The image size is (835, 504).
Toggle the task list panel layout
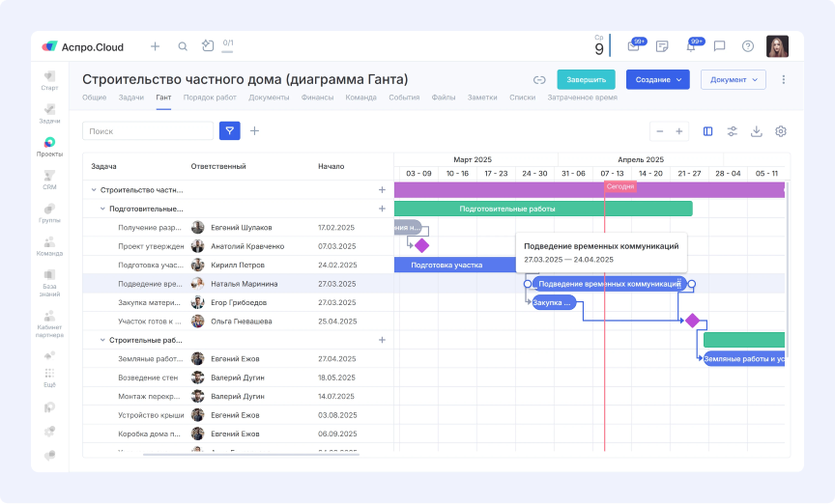pos(708,131)
